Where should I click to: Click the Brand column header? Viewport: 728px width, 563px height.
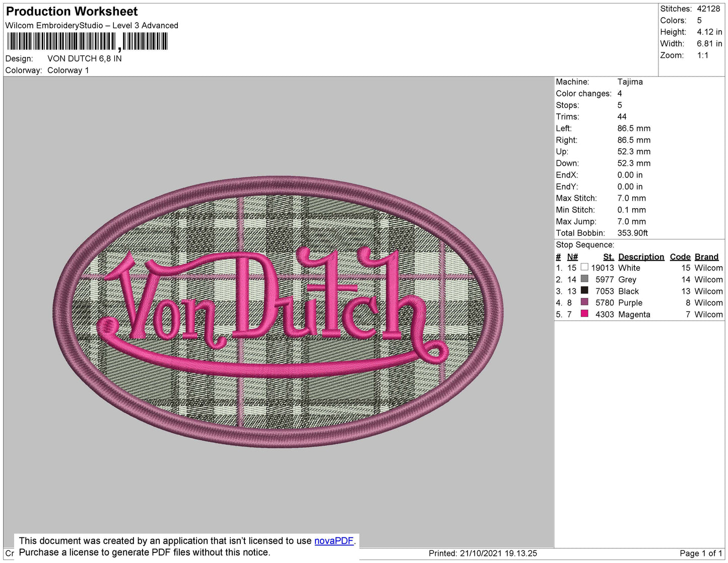click(x=706, y=257)
